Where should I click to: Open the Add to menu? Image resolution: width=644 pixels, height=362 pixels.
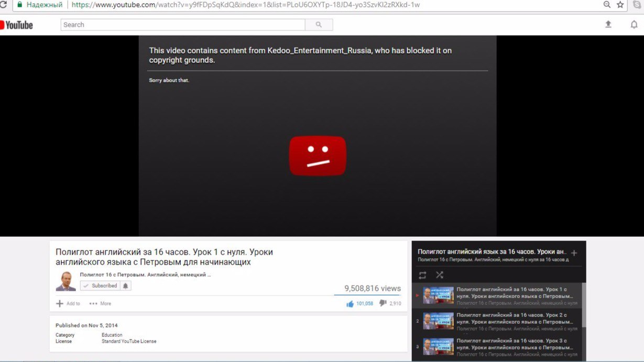click(x=68, y=303)
